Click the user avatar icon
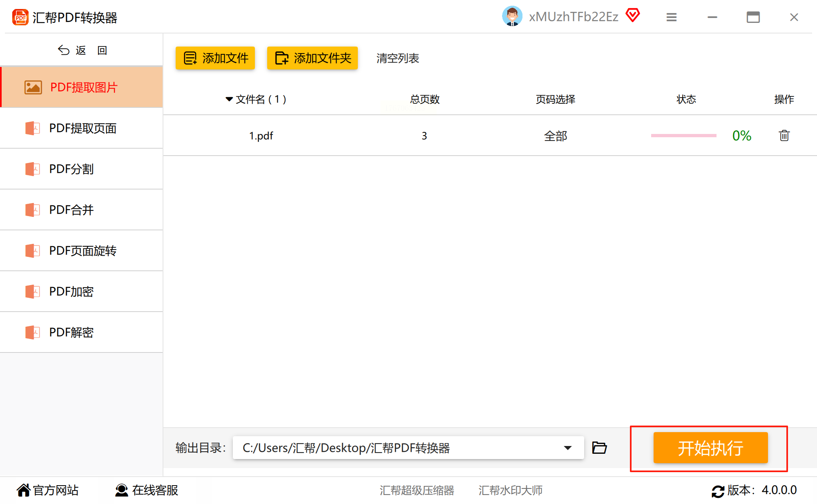Viewport: 817px width, 504px height. pos(512,17)
